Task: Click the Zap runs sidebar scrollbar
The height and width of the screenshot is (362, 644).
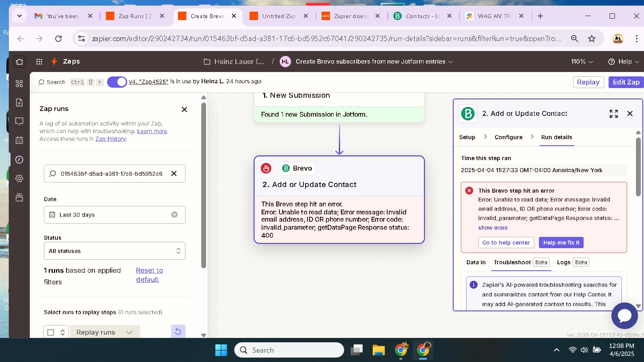Action: 204,185
